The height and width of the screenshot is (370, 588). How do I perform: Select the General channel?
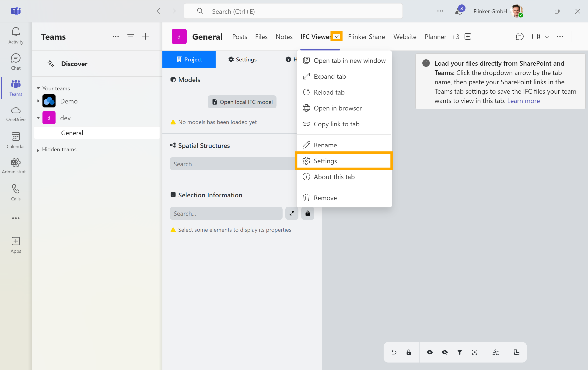(97, 133)
